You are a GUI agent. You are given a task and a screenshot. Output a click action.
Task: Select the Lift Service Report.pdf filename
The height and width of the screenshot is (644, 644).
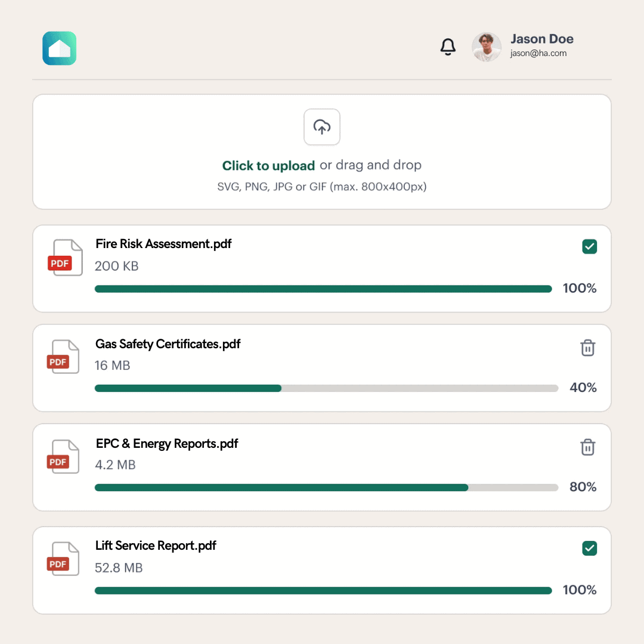(156, 546)
